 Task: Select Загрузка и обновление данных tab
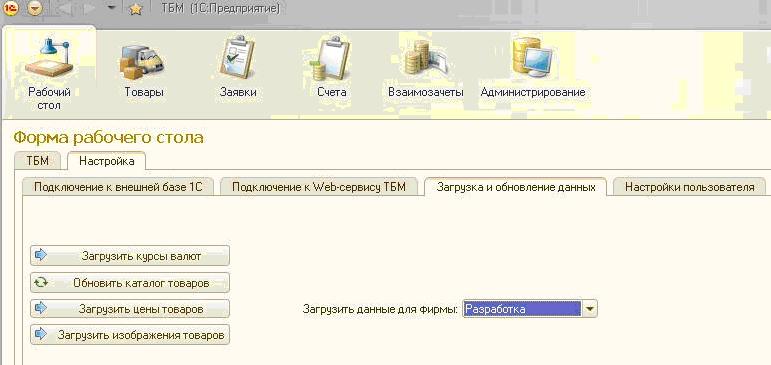coord(515,186)
